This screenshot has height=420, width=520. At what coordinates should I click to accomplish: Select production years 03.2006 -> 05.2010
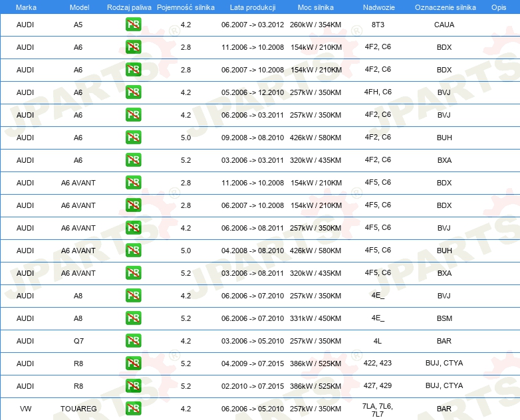tap(253, 341)
